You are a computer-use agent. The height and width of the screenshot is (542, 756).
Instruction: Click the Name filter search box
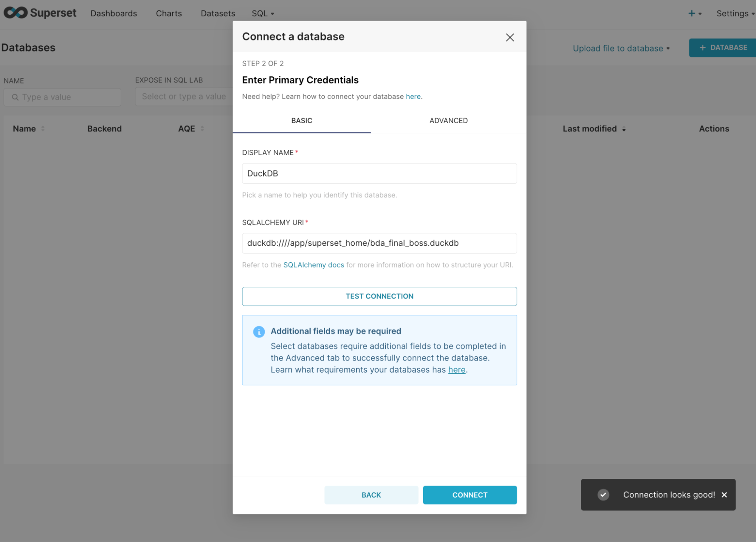tap(62, 97)
